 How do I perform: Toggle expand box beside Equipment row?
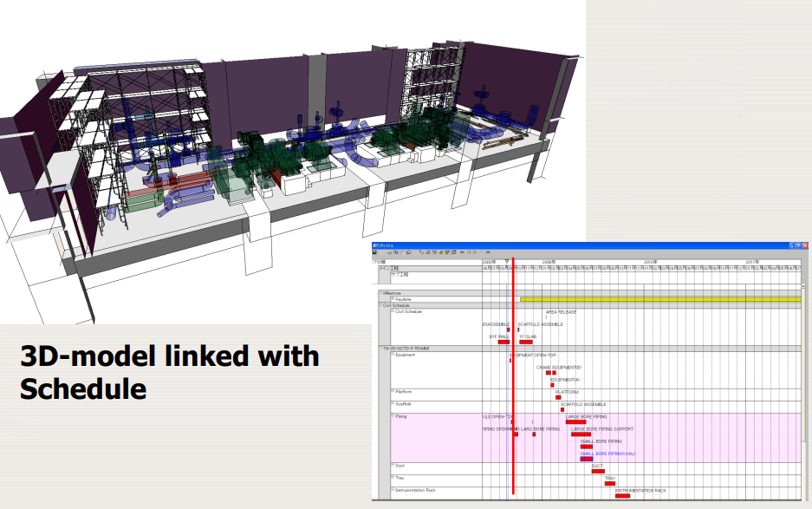[393, 355]
